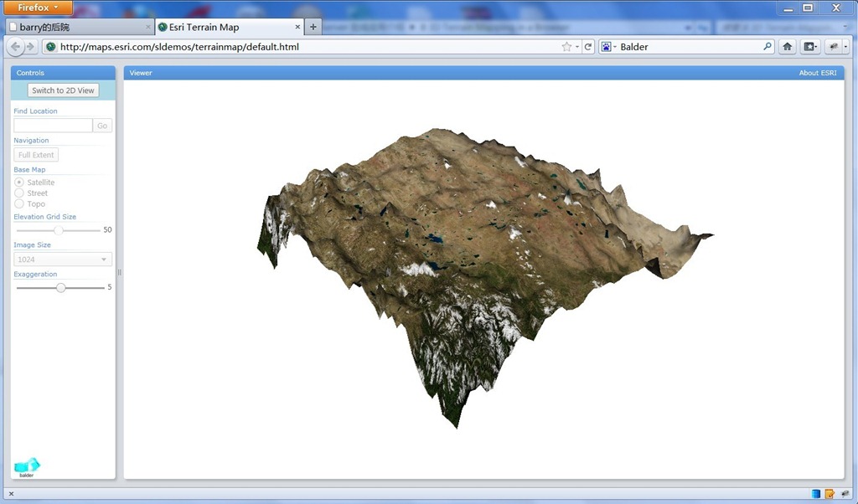Image resolution: width=858 pixels, height=504 pixels.
Task: Click the search magnifier icon in search box
Action: 768,47
